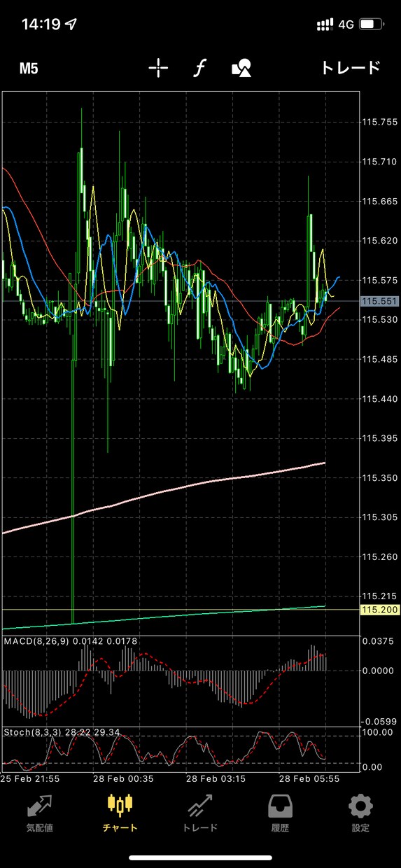Tap the settings gear icon
The image size is (401, 868).
[360, 806]
